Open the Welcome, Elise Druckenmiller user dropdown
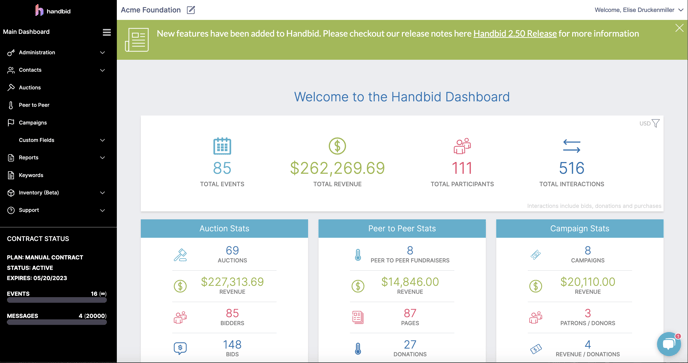This screenshot has height=363, width=688. [x=639, y=10]
